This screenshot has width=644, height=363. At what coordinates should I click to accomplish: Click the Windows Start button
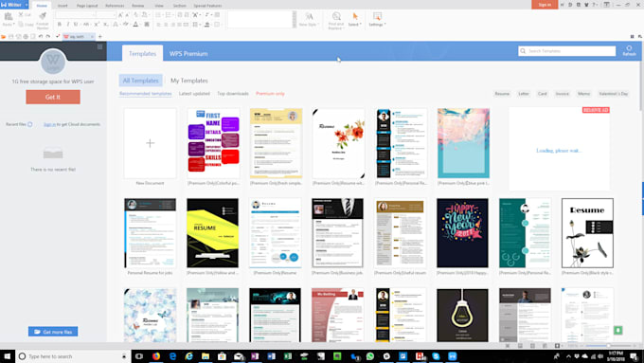pos(8,356)
